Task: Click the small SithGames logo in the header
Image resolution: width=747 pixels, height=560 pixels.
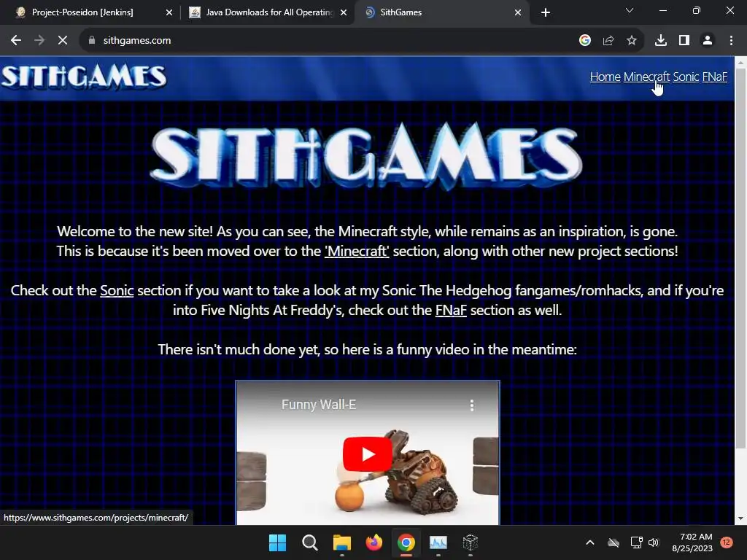Action: coord(85,77)
